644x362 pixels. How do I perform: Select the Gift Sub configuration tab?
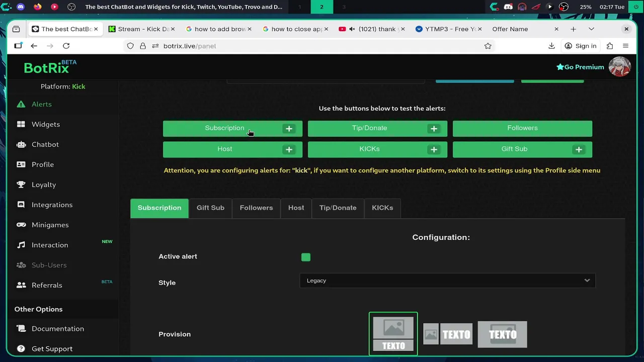coord(210,208)
